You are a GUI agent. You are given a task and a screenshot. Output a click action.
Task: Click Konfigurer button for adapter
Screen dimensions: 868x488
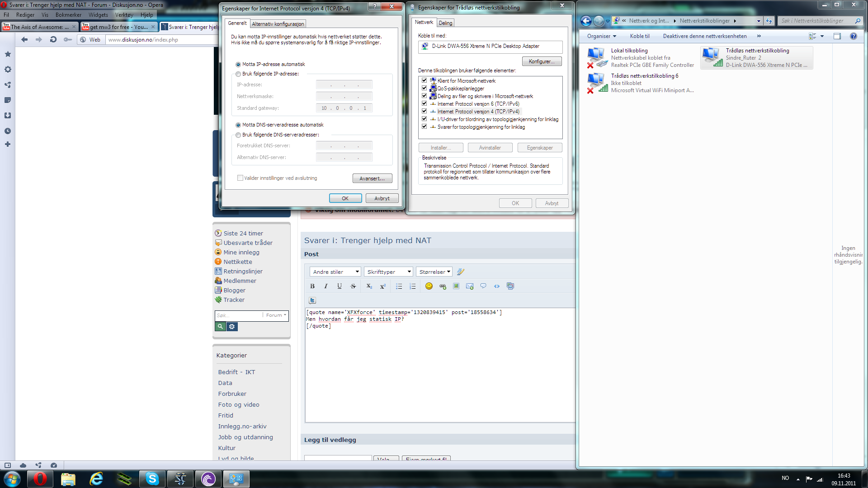(542, 61)
